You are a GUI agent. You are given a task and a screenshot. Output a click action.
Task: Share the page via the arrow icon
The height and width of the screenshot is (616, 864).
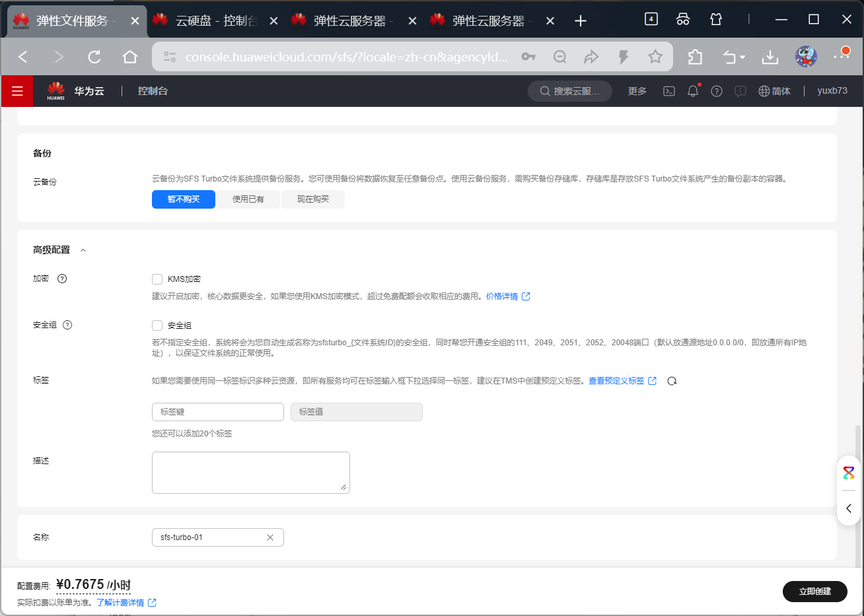tap(591, 57)
